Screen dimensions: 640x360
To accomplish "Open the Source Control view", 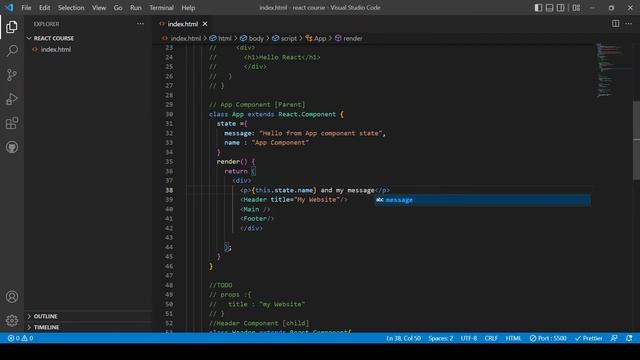I will (12, 75).
